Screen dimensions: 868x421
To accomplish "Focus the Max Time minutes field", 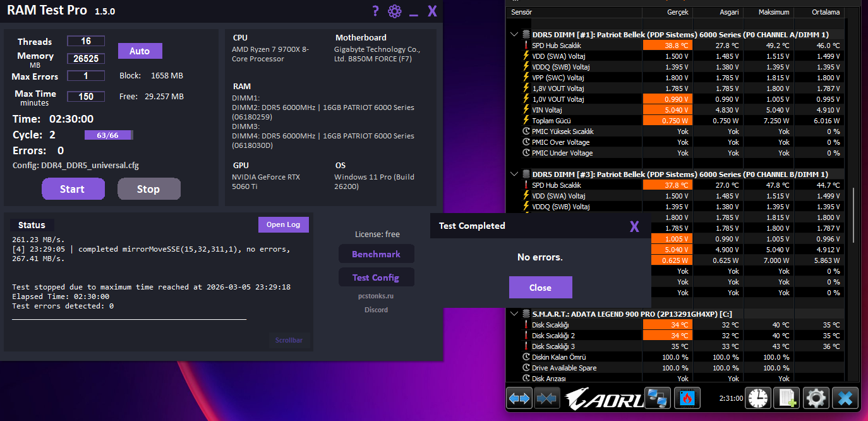I will point(86,97).
